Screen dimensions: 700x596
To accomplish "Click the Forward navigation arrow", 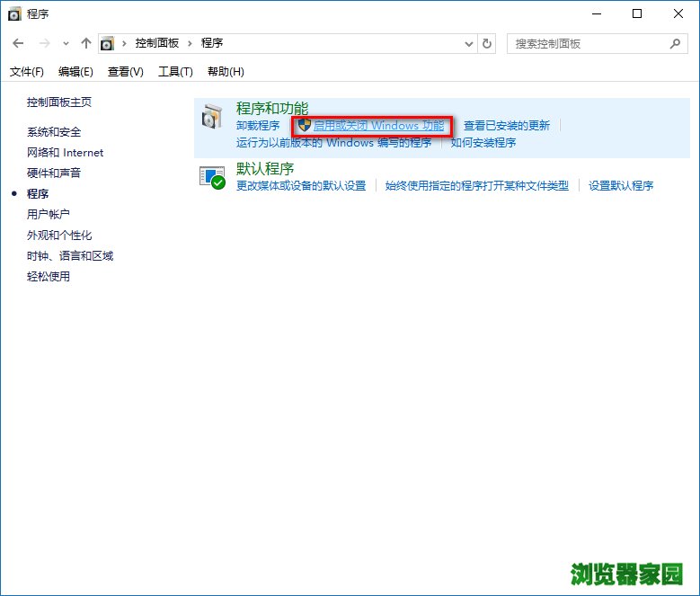I will click(x=44, y=43).
